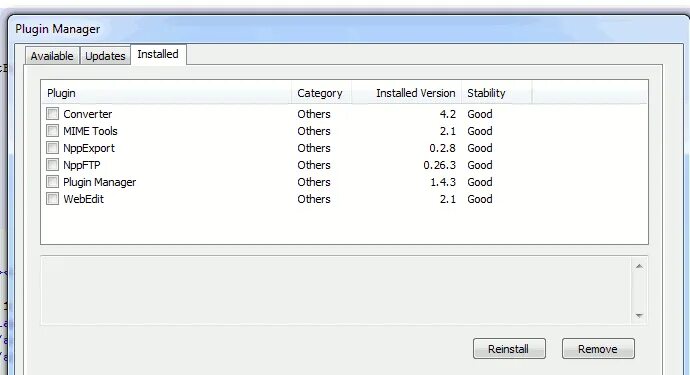The height and width of the screenshot is (375, 690).
Task: Open the Updates tab
Action: (105, 56)
